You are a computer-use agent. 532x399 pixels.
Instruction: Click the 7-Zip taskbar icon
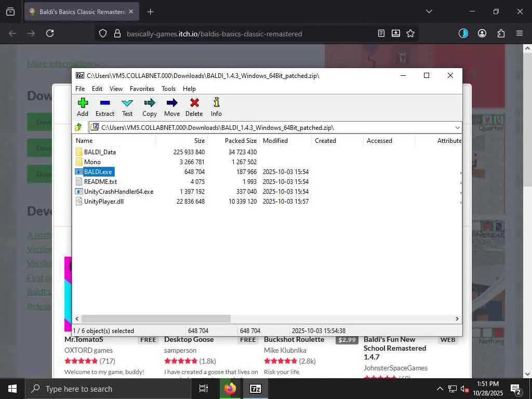click(255, 389)
